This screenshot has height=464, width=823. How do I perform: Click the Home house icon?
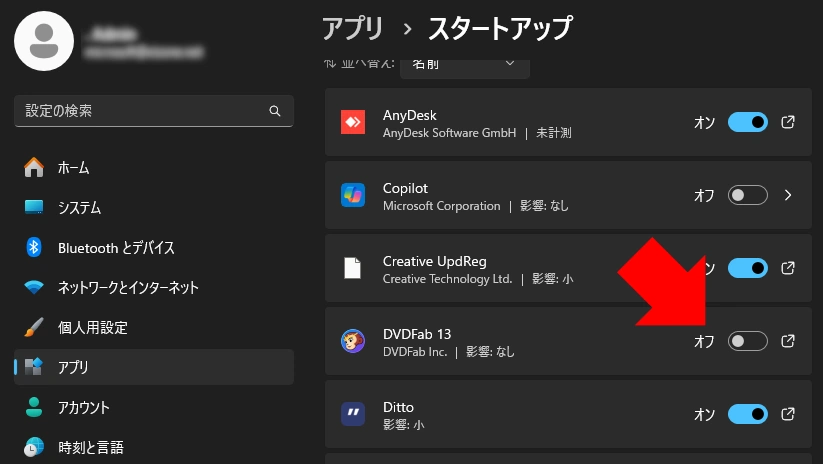[34, 167]
